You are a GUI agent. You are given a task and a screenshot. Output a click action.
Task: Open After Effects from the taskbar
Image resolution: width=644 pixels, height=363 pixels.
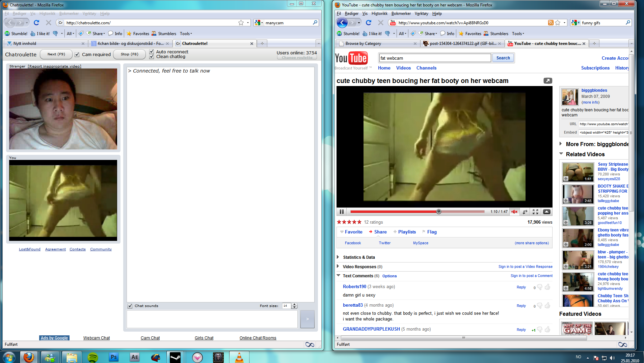(135, 357)
